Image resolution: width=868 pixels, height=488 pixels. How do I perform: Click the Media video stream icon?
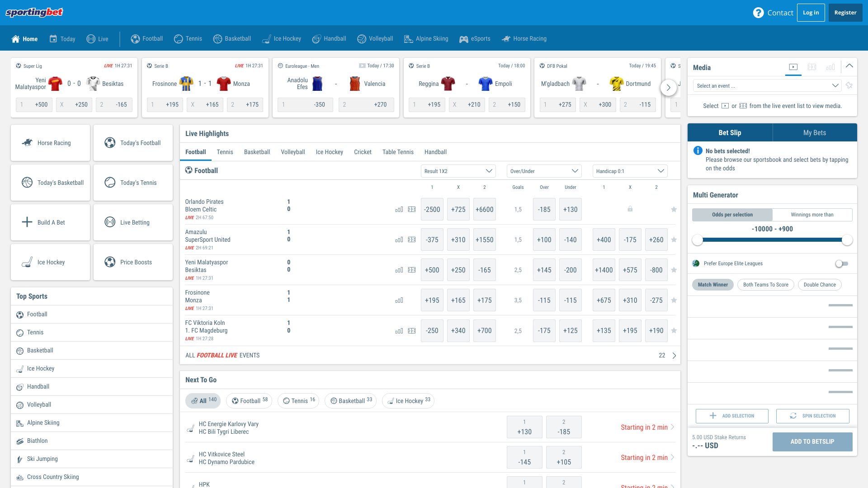(793, 67)
